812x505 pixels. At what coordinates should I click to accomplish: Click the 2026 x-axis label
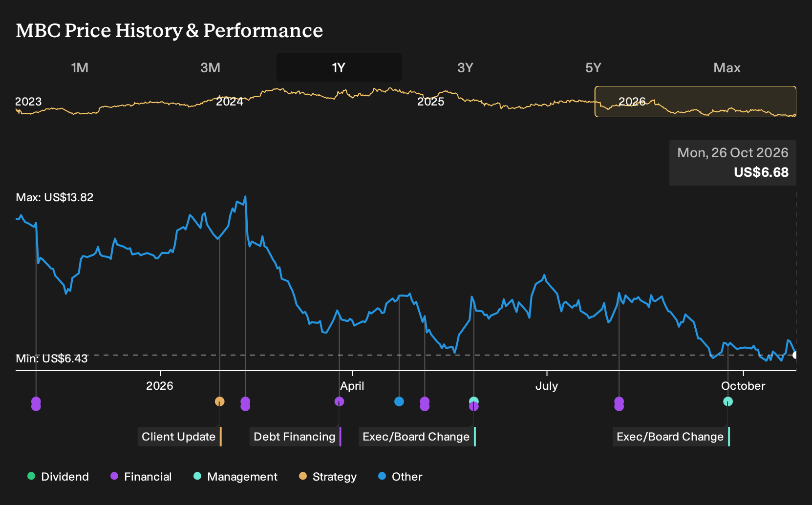(160, 386)
